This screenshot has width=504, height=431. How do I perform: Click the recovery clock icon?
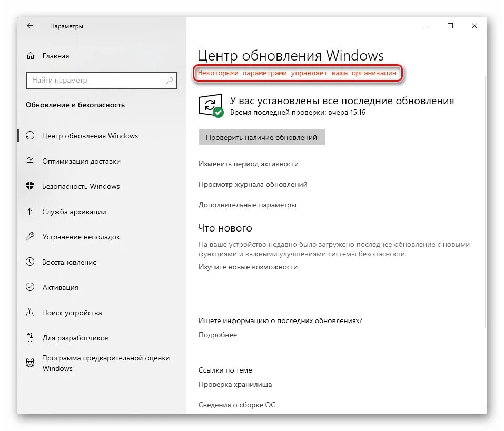tap(30, 262)
